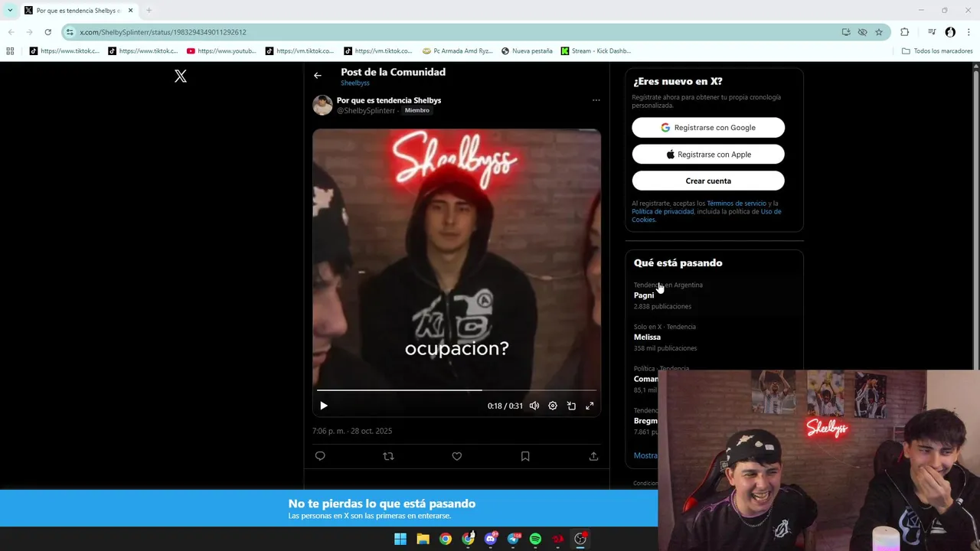Click Registrarse con Google button
This screenshot has width=980, height=551.
(x=708, y=128)
